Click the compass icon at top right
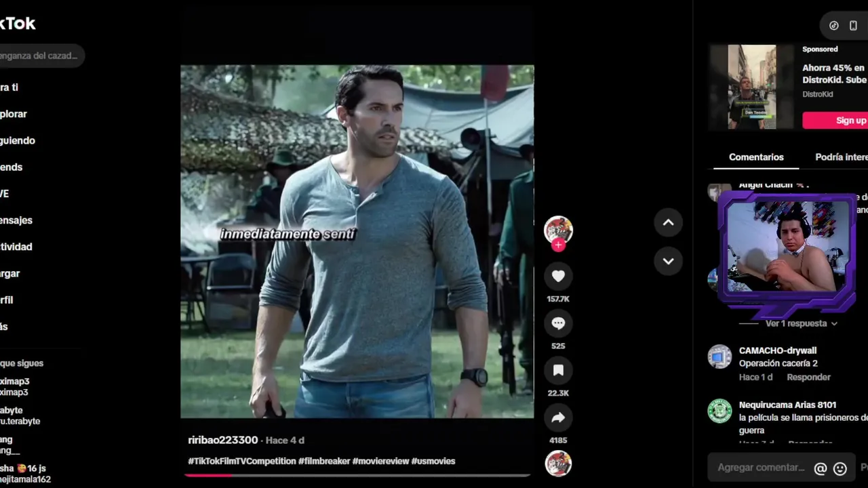The height and width of the screenshot is (488, 868). [834, 26]
